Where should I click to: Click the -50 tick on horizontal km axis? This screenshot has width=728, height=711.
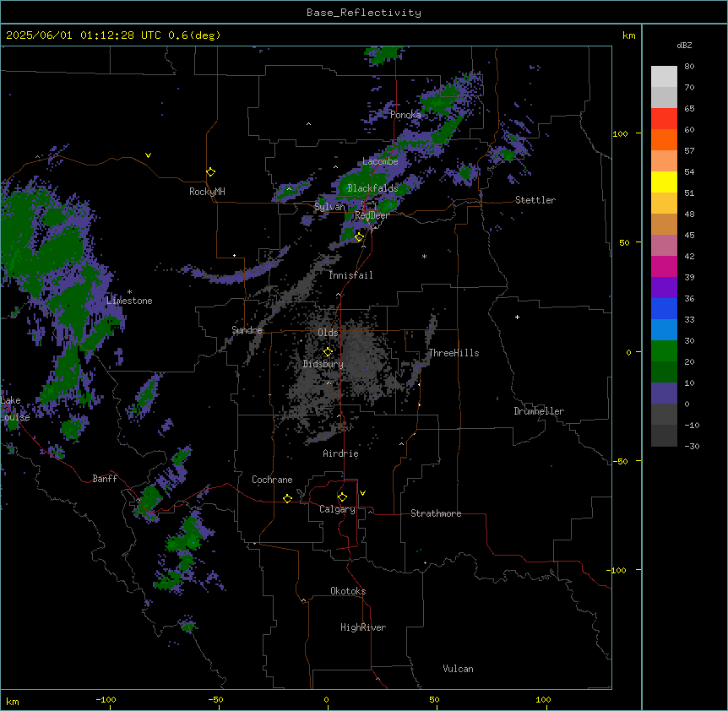(215, 699)
